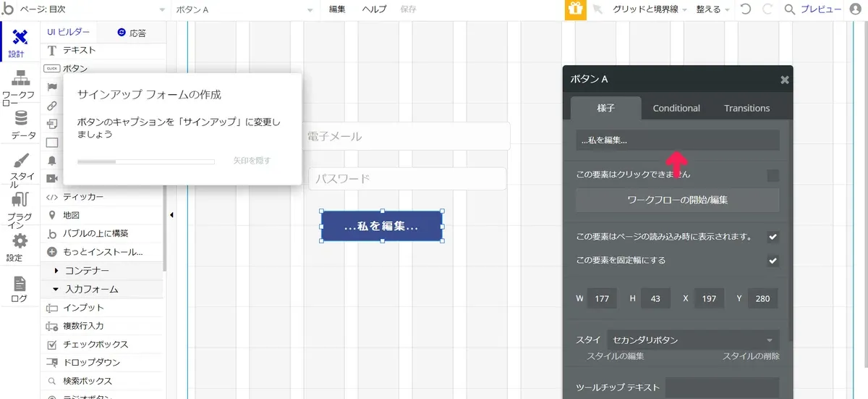
Task: Click the tutorial progress bar
Action: pyautogui.click(x=146, y=161)
